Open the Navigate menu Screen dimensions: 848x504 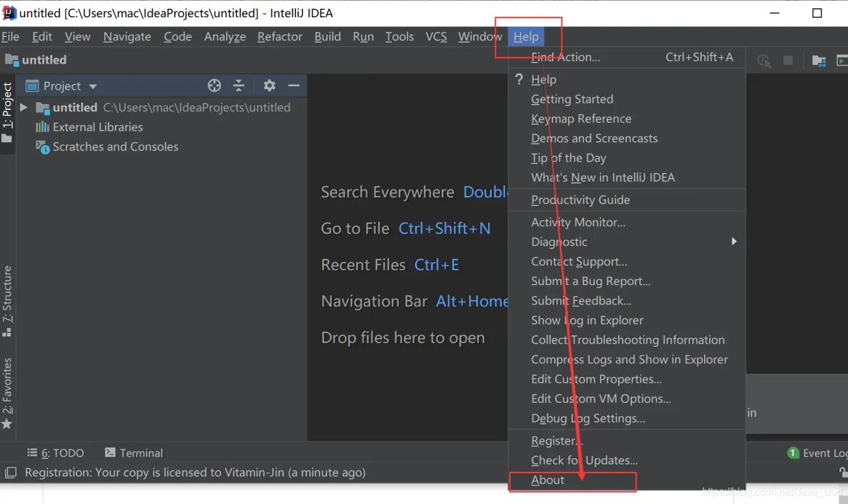pos(127,37)
